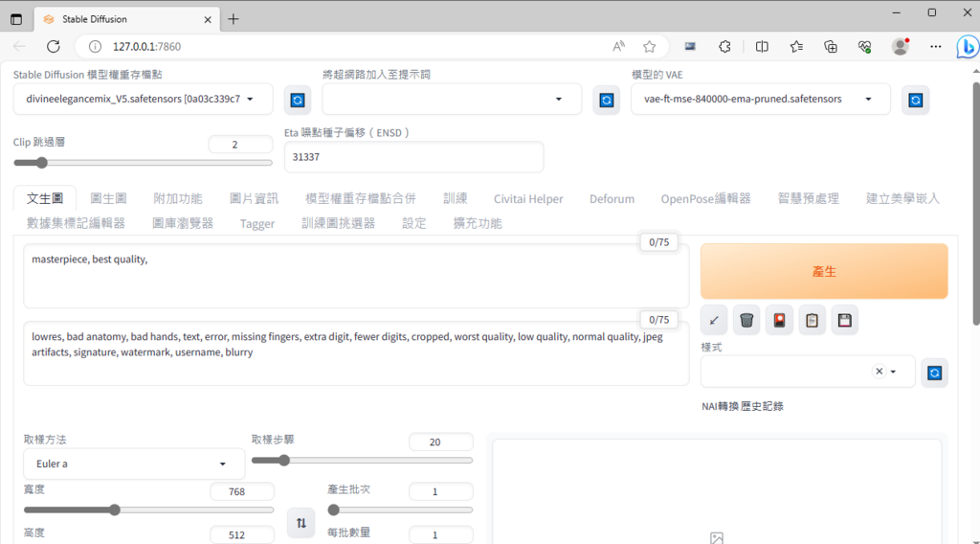The image size is (980, 544).
Task: Open Browser essentials heart icon
Action: tap(865, 46)
